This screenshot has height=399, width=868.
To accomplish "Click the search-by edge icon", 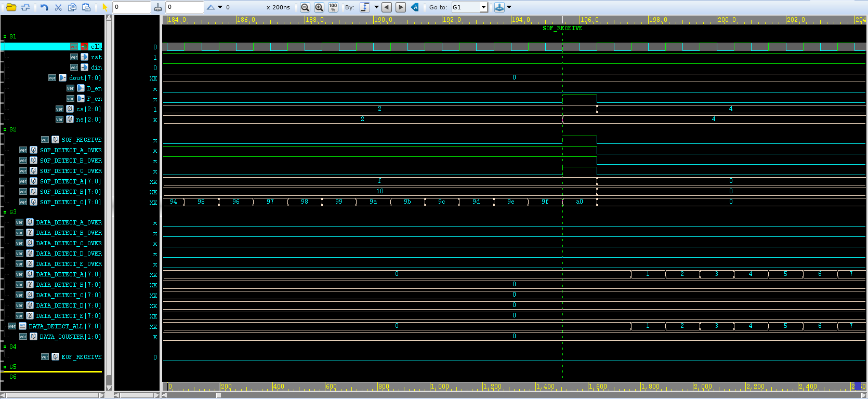I will click(365, 7).
